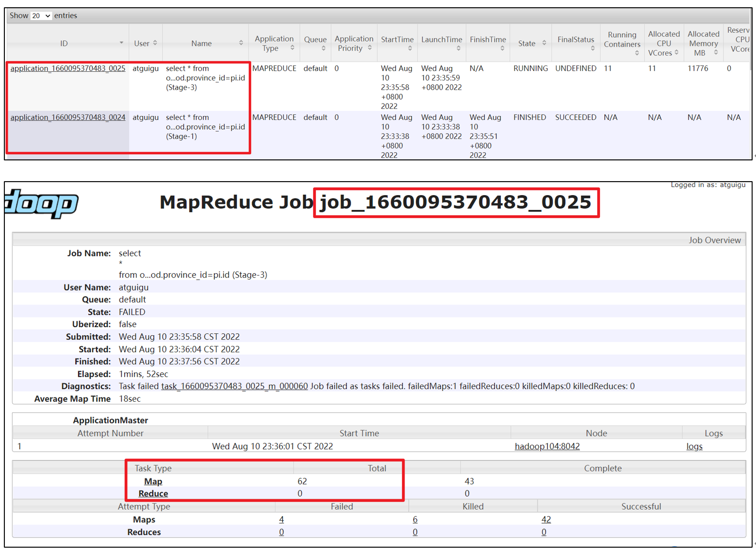Image resolution: width=756 pixels, height=553 pixels.
Task: Sort by Queue column sort icon
Action: point(324,48)
